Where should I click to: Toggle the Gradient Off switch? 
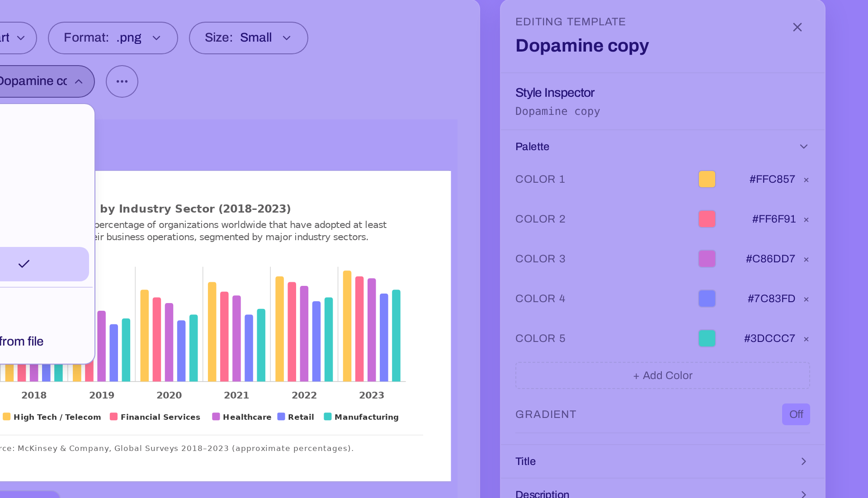click(796, 414)
